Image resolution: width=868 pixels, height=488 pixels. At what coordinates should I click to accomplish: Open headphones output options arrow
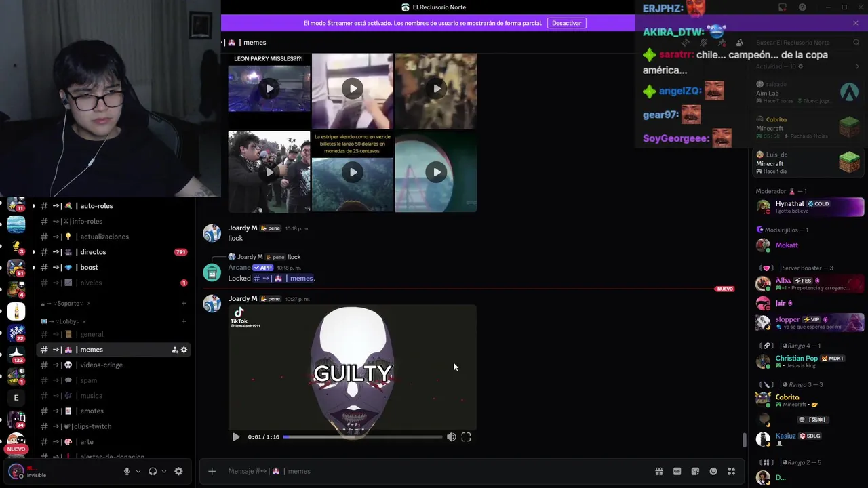click(x=164, y=471)
